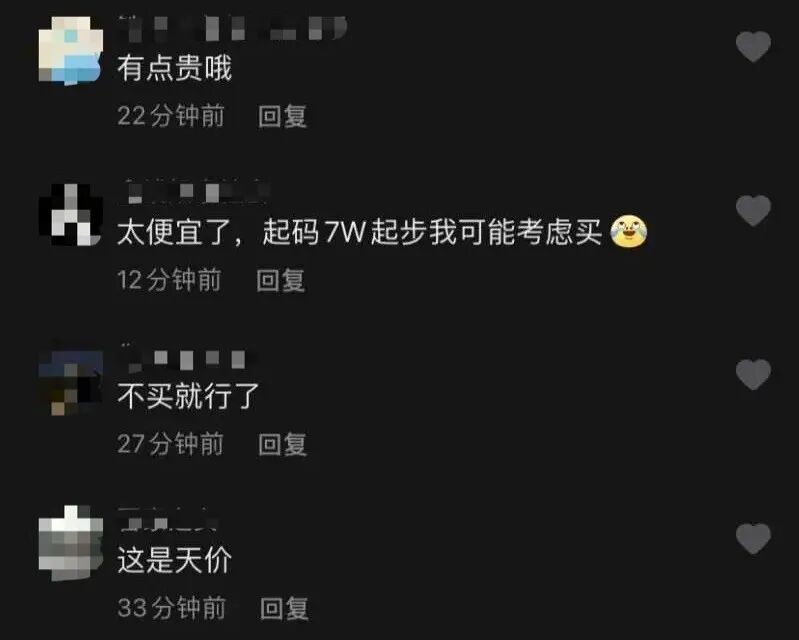This screenshot has width=799, height=640.
Task: View profile picture of "不买就行了" commenter
Action: (x=71, y=382)
